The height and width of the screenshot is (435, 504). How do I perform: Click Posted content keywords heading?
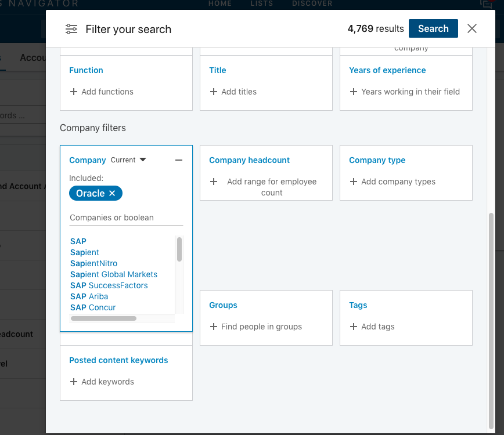118,361
